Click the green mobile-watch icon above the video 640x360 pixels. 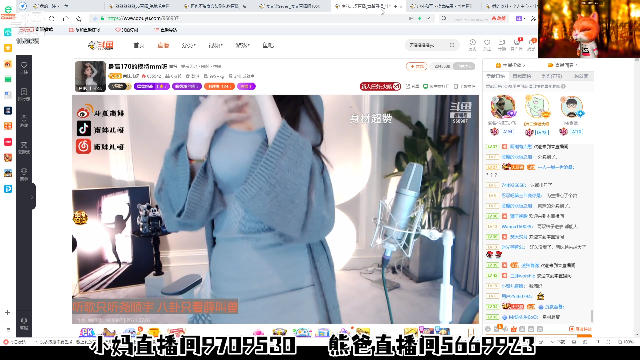426,86
